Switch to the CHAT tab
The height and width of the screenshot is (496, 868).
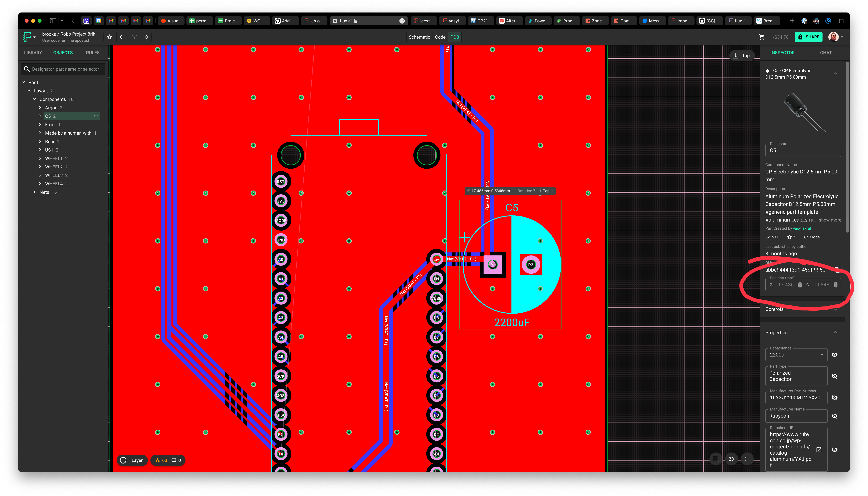[x=825, y=53]
